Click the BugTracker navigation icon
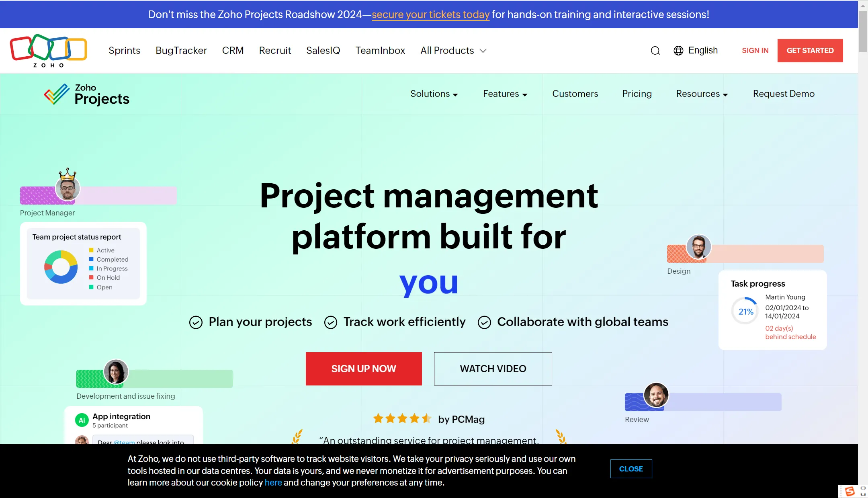This screenshot has width=868, height=498. click(181, 50)
